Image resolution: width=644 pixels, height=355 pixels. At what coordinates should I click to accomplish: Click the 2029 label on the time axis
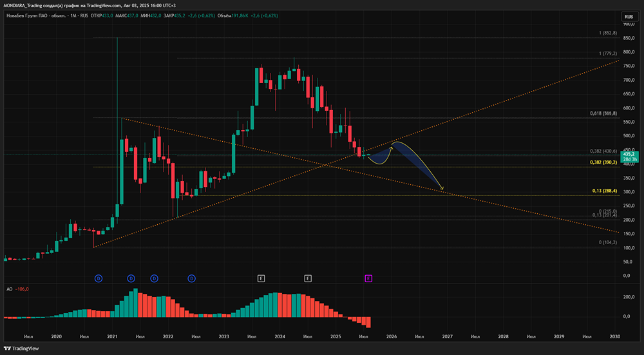pyautogui.click(x=559, y=336)
